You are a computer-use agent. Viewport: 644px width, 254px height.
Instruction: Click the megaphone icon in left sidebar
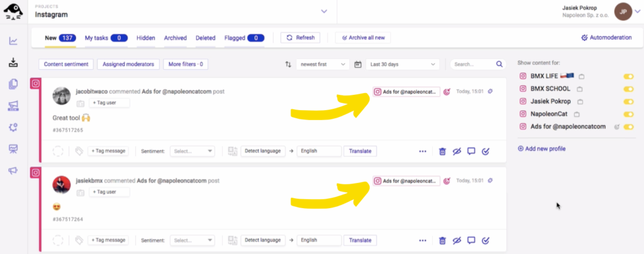[x=13, y=170]
